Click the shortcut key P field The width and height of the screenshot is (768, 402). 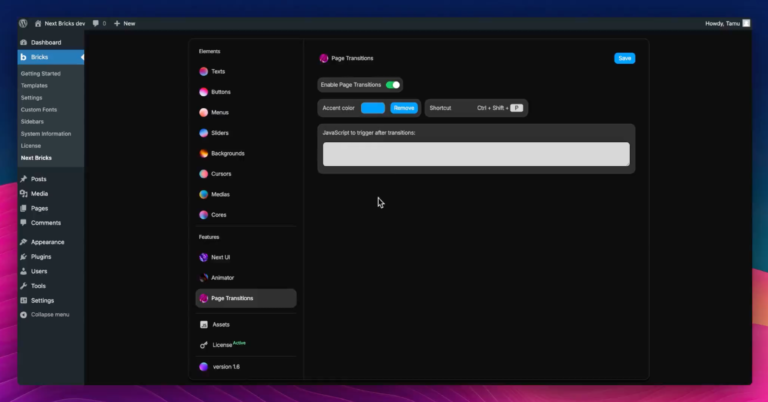pos(516,108)
